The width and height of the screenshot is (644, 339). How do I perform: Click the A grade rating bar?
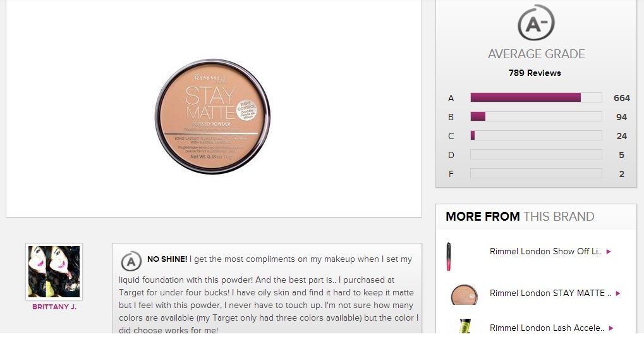point(536,97)
